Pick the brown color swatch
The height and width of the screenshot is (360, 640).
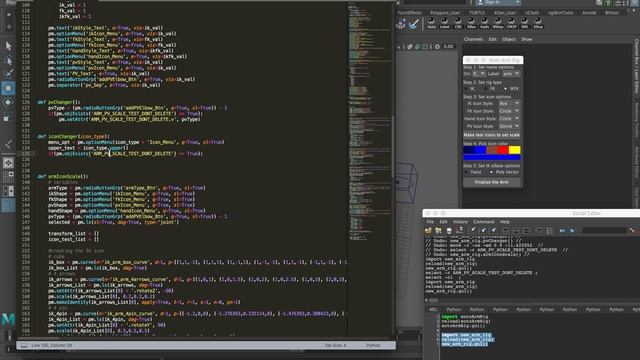point(492,150)
